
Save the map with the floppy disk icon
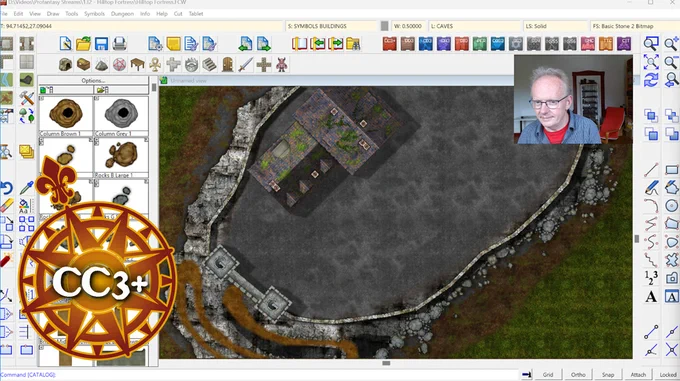click(101, 44)
